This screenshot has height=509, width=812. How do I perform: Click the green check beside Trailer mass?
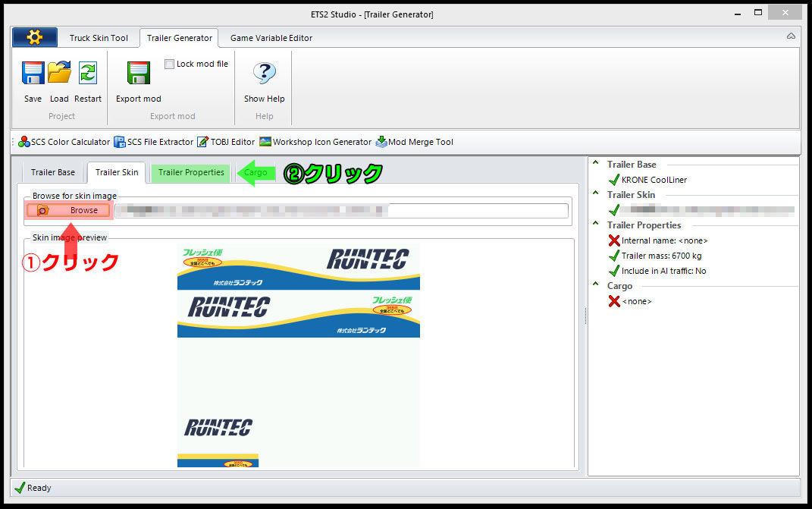tap(614, 256)
